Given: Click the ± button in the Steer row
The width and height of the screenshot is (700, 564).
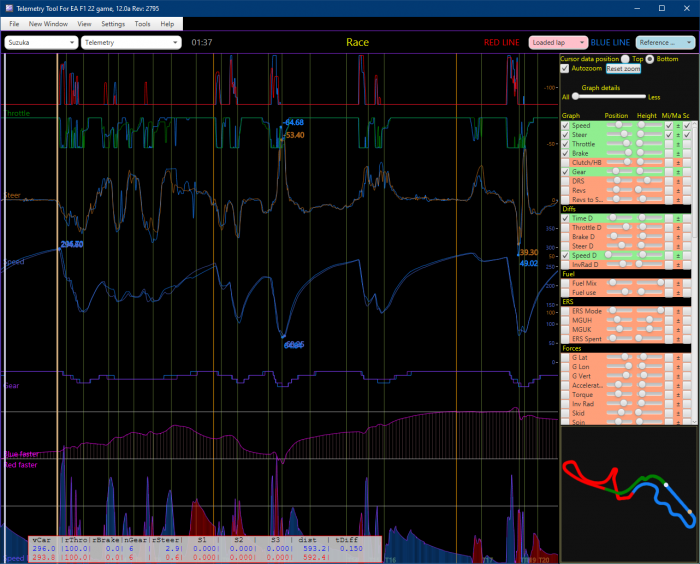Looking at the screenshot, I should [678, 135].
